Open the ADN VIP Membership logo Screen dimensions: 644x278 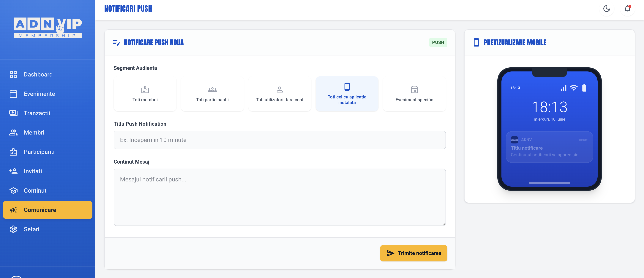[48, 28]
